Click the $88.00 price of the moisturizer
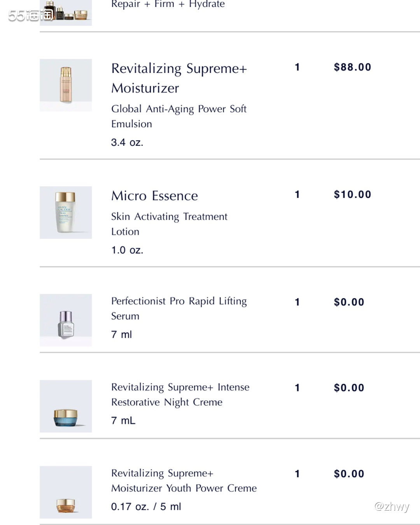Image resolution: width=420 pixels, height=525 pixels. (353, 67)
